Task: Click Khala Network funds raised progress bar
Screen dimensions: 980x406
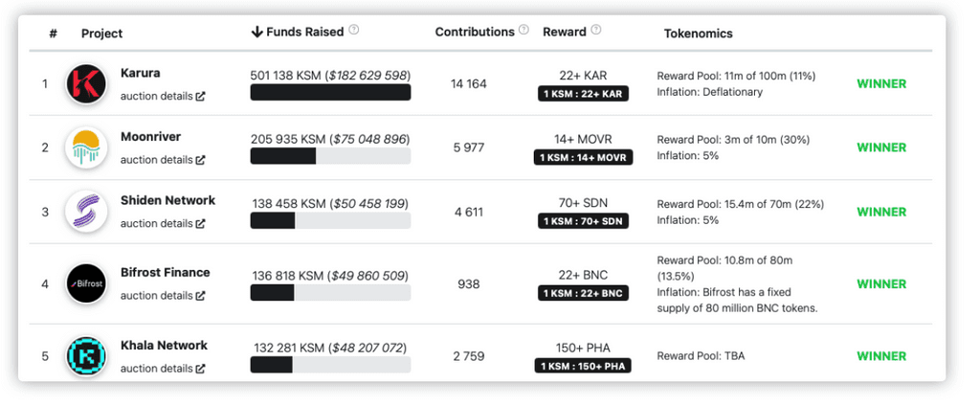Action: click(330, 365)
